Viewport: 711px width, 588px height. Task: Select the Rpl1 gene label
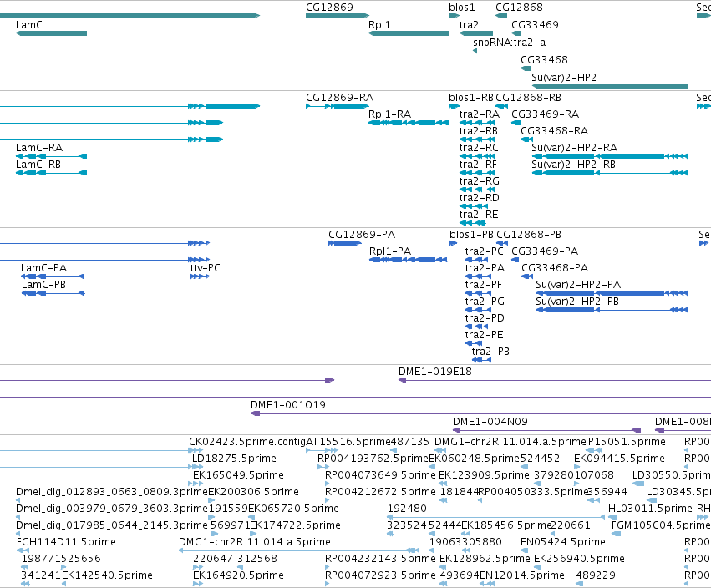(379, 25)
